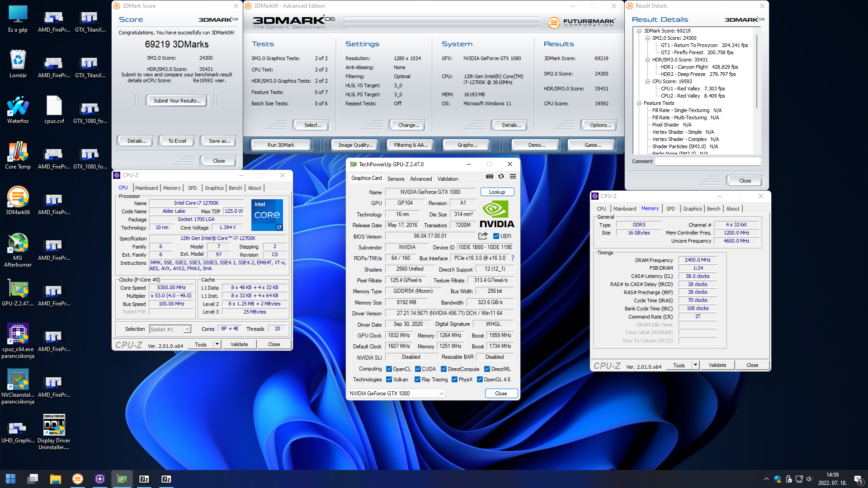Toggle the DirectCompute checkbox
Viewport: 868px width, 488px height.
443,369
